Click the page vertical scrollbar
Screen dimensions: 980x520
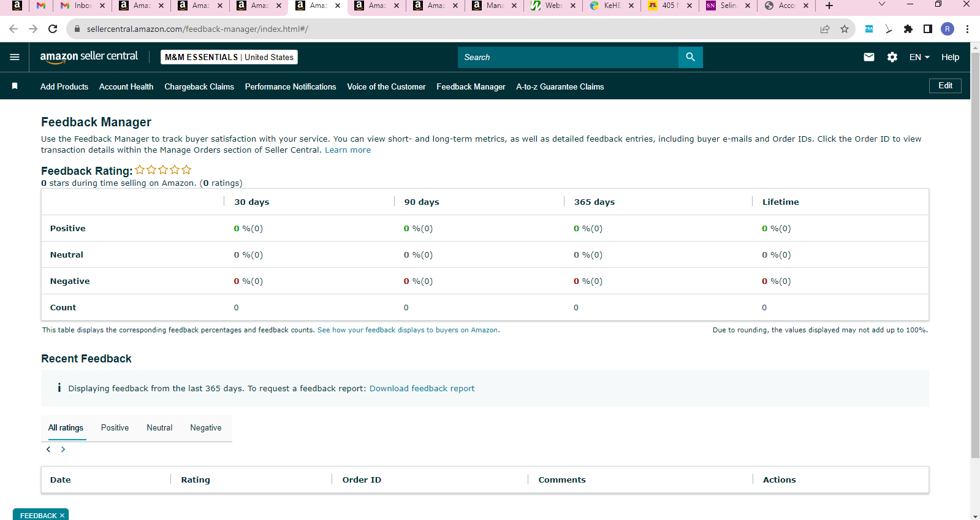pyautogui.click(x=975, y=254)
